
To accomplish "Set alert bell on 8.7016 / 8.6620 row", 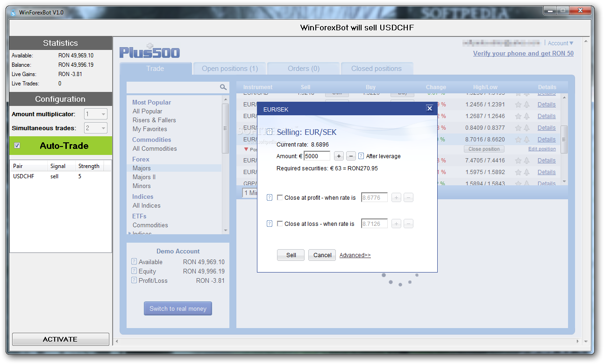I will click(526, 140).
